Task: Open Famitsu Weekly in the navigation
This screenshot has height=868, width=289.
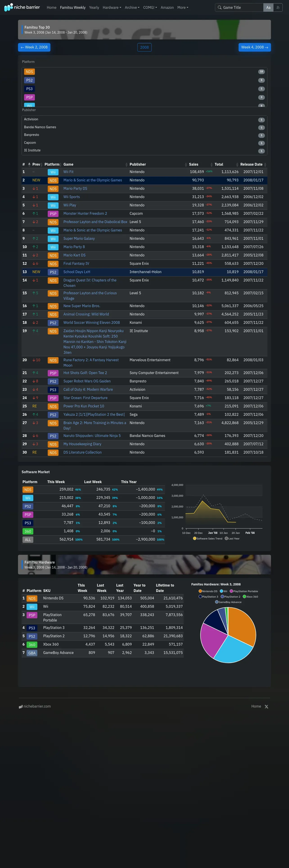Action: pyautogui.click(x=73, y=7)
